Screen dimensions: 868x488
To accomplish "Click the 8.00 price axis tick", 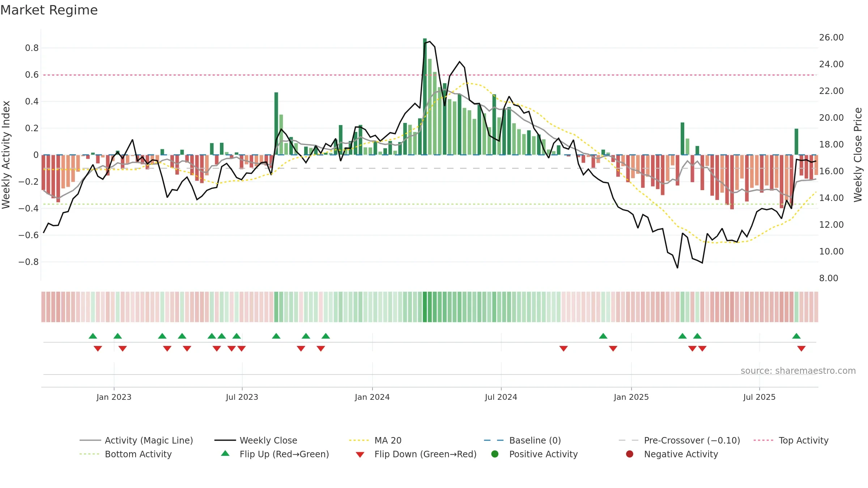I will pos(829,278).
